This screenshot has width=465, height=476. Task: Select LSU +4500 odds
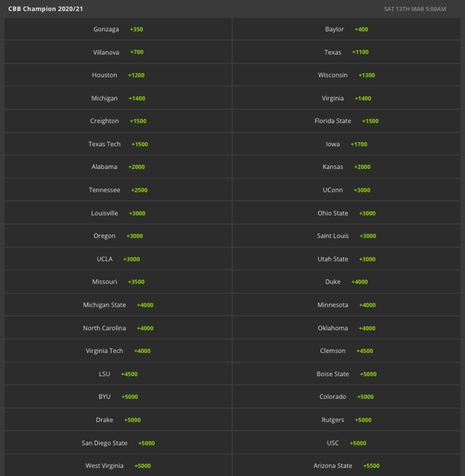(118, 374)
